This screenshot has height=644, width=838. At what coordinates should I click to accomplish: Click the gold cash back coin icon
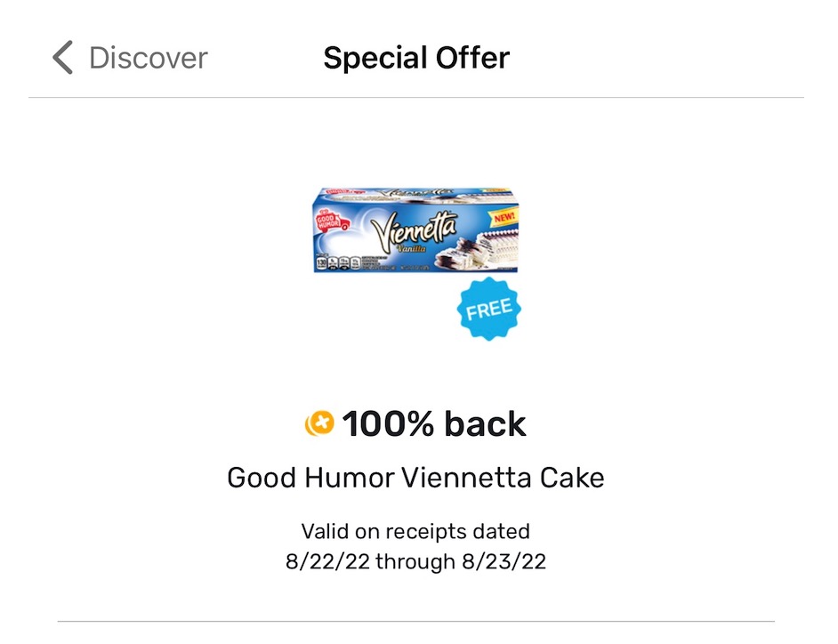318,424
